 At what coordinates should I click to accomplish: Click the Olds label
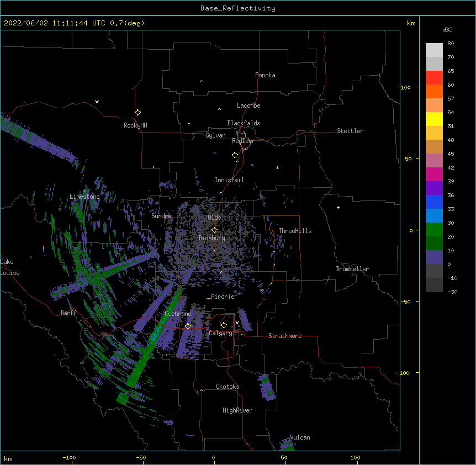pos(214,218)
